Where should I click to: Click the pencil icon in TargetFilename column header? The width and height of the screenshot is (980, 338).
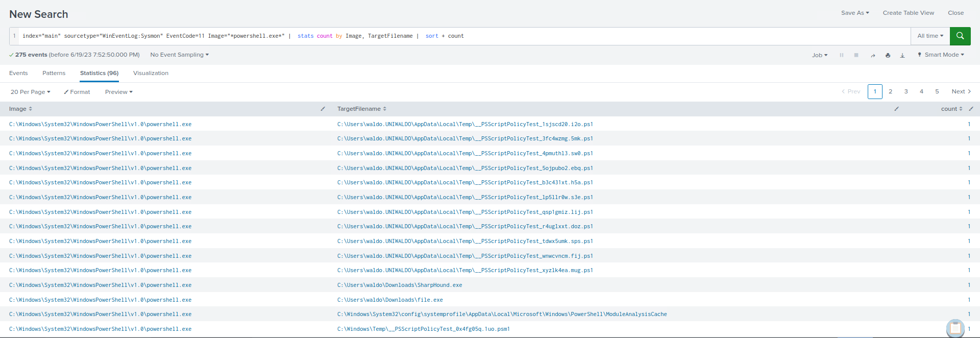click(896, 109)
